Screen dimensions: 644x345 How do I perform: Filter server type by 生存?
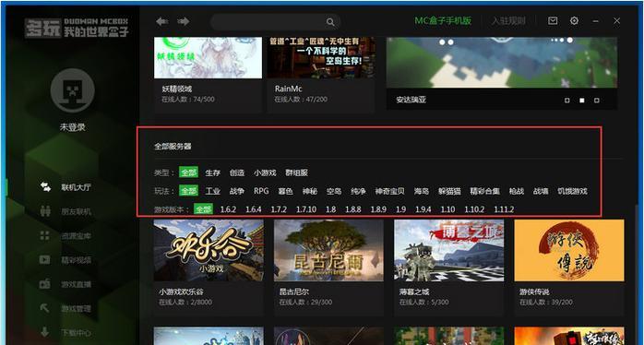pos(213,172)
